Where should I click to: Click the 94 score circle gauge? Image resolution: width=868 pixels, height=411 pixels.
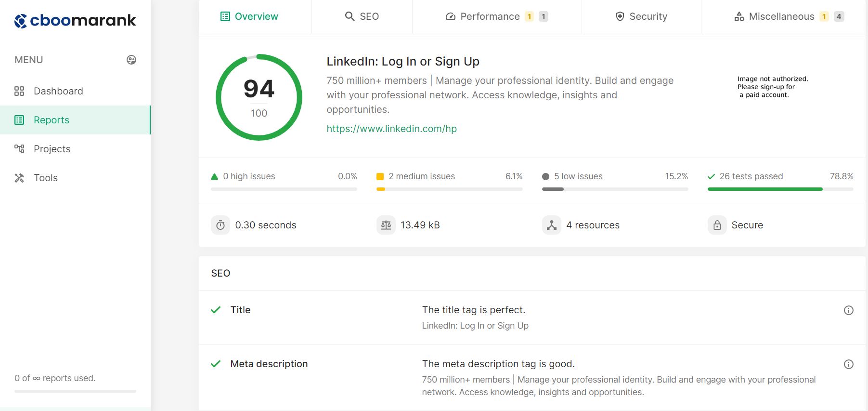coord(259,97)
